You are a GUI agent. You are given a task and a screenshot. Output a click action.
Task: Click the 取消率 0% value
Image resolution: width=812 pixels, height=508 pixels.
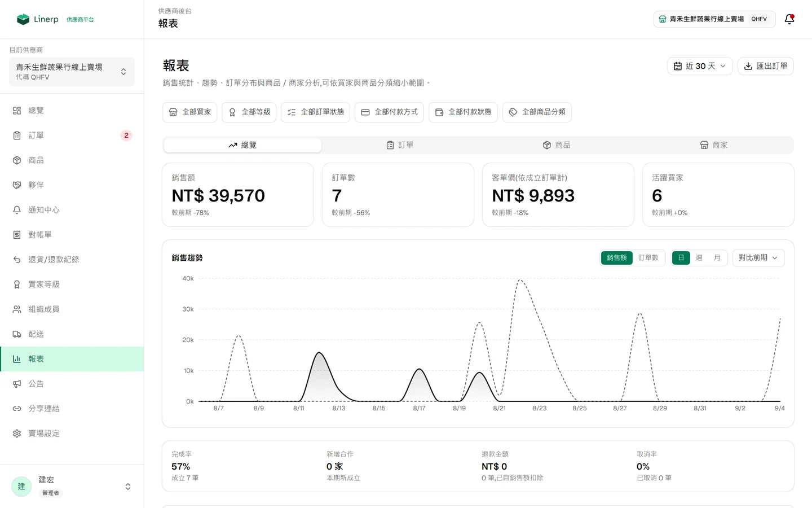[643, 467]
